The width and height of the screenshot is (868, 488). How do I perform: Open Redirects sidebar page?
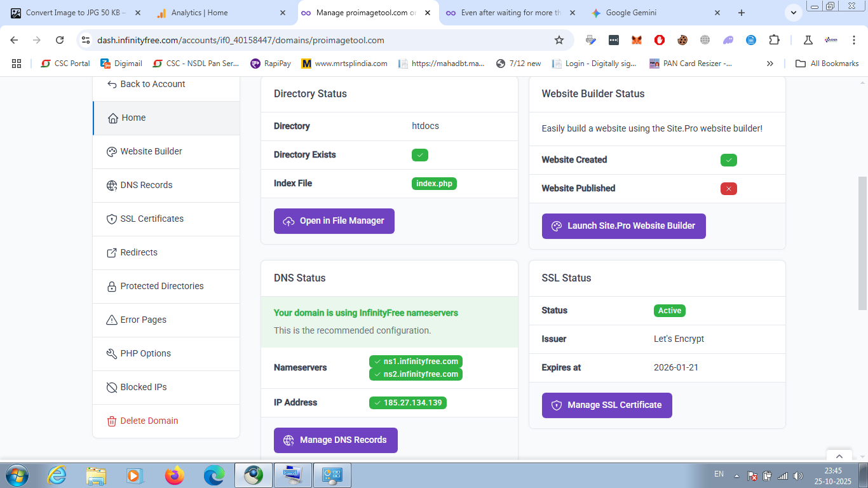[139, 252]
